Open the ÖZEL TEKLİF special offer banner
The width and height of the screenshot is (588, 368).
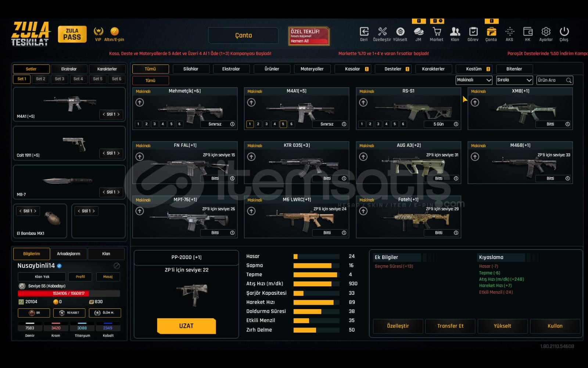tap(309, 36)
